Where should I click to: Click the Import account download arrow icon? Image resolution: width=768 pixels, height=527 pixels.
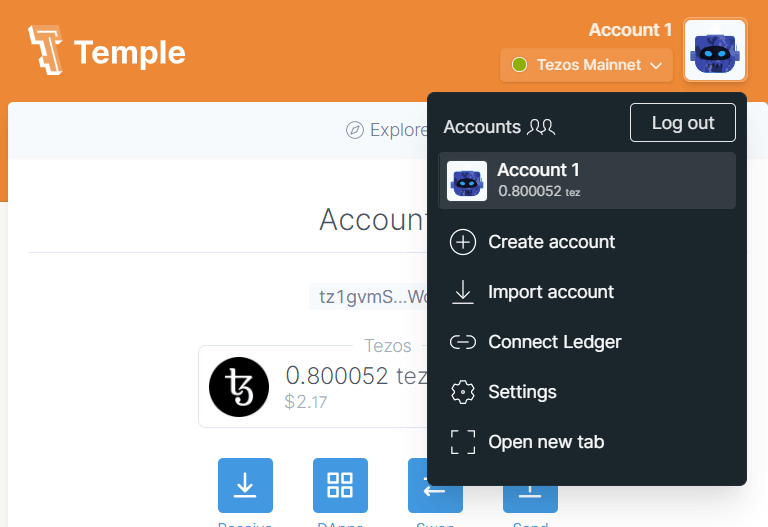[x=462, y=292]
